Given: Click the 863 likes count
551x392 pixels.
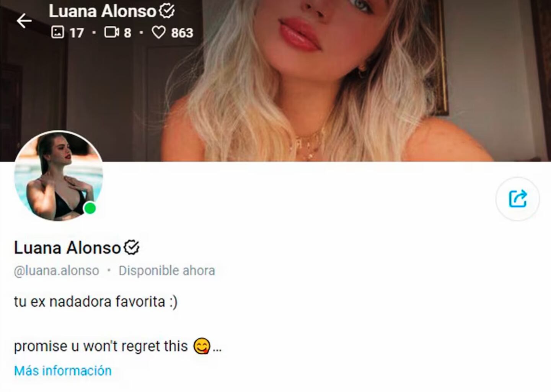Looking at the screenshot, I should point(182,33).
